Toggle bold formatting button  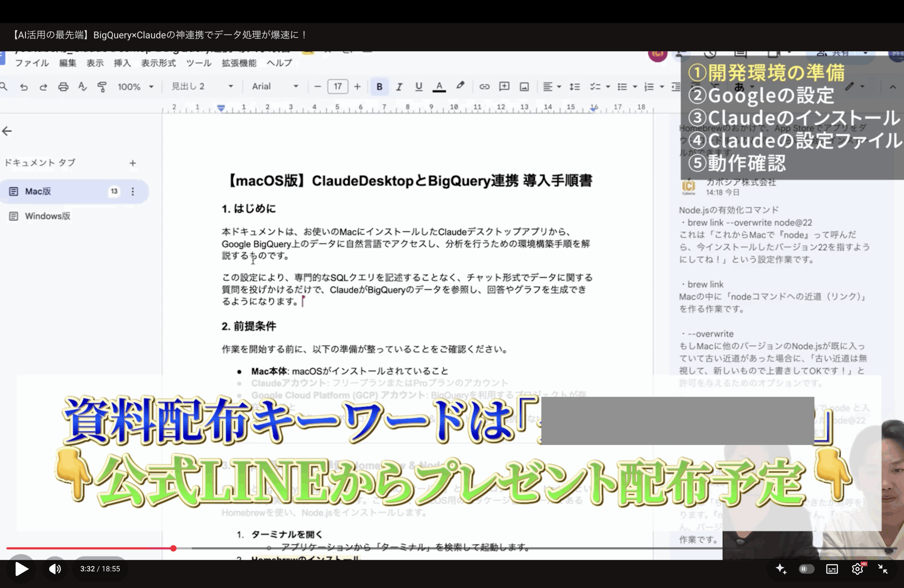[379, 87]
